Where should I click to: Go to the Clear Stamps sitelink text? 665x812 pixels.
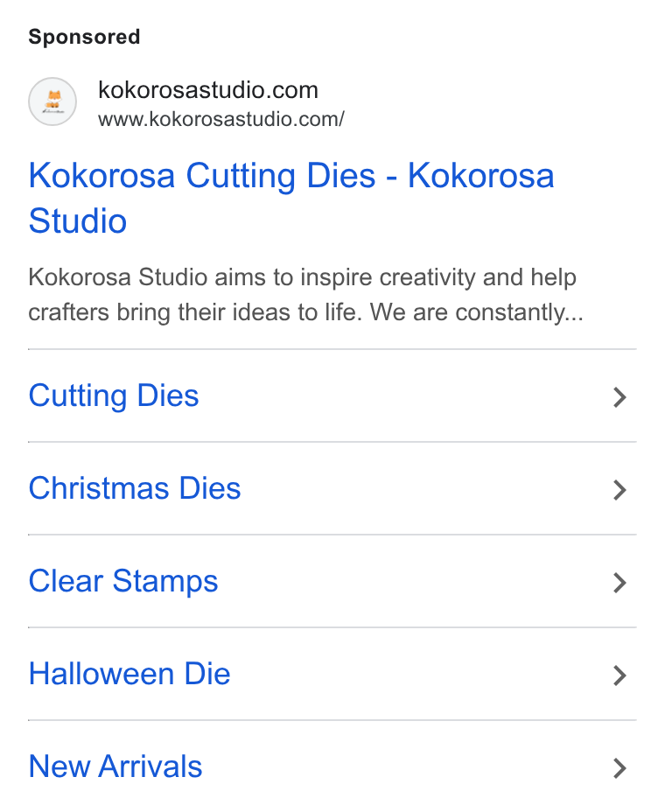[123, 582]
